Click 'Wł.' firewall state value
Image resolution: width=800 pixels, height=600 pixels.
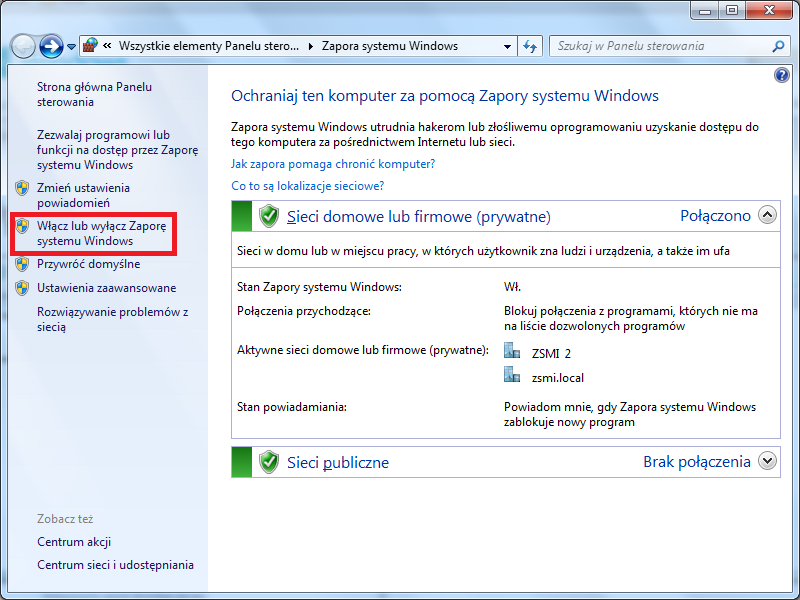(x=512, y=287)
